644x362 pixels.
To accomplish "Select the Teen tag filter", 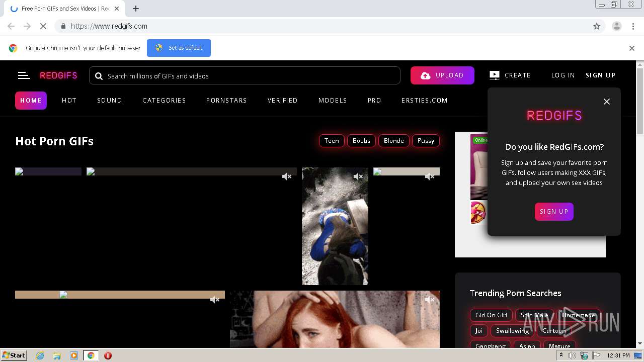I will pyautogui.click(x=332, y=141).
